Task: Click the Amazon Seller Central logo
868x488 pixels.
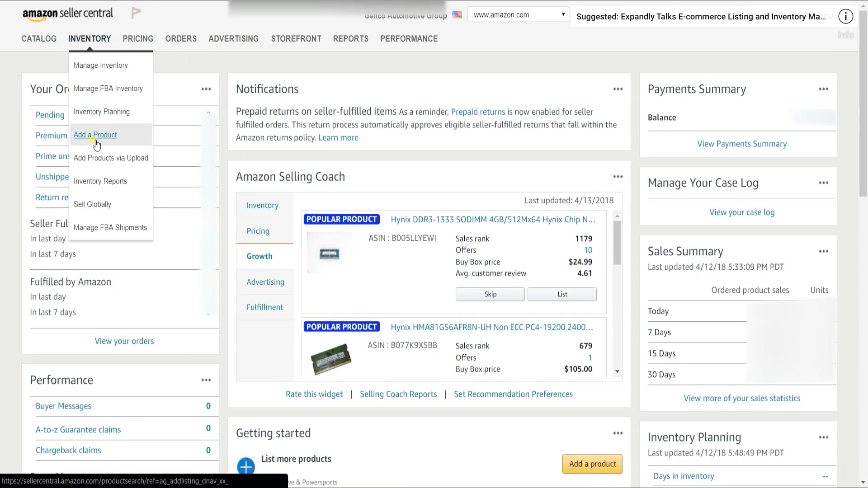Action: coord(68,14)
